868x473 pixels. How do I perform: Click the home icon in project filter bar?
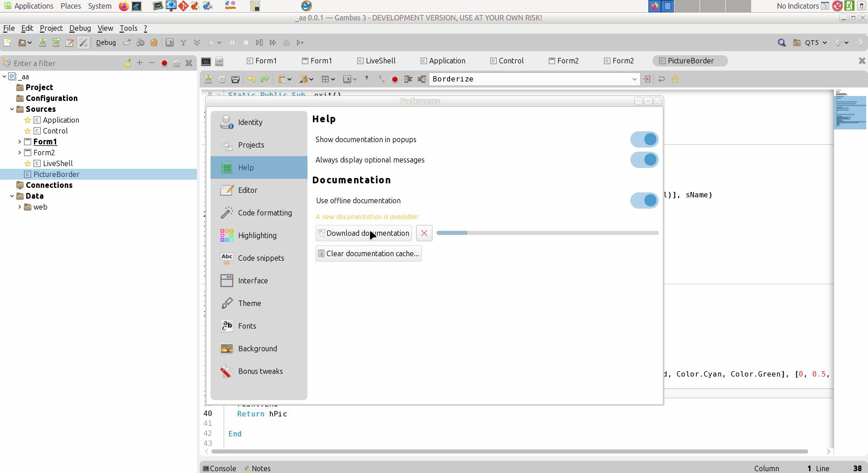pos(177,63)
